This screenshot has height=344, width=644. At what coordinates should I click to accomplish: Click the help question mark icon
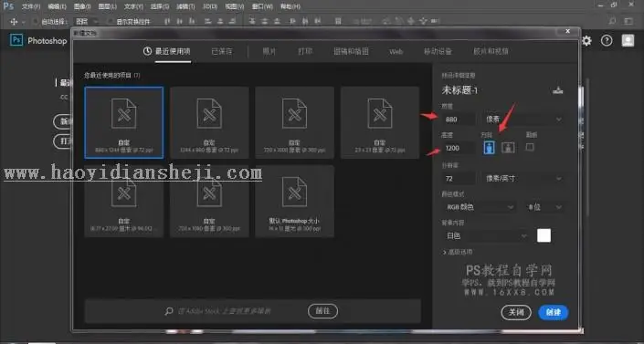point(607,41)
